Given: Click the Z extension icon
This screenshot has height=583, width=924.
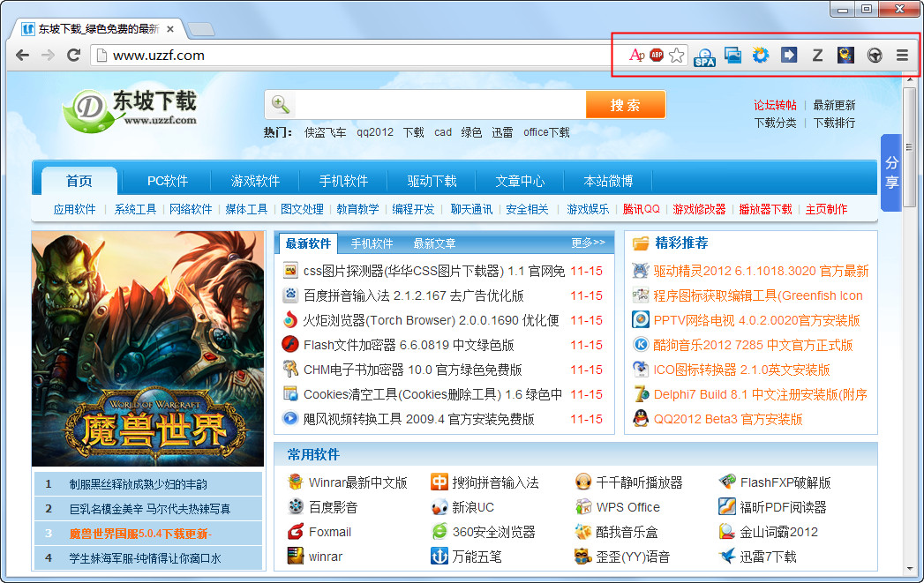Looking at the screenshot, I should coord(817,56).
